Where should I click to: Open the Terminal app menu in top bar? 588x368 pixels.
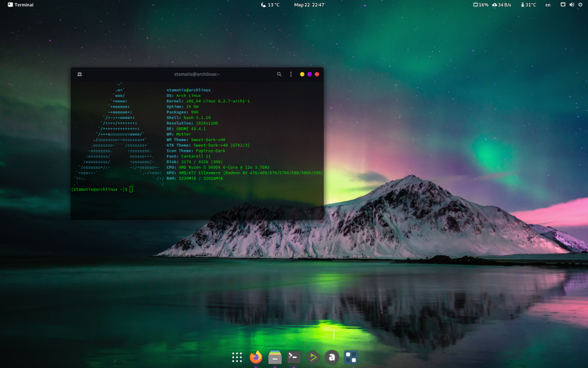21,4
